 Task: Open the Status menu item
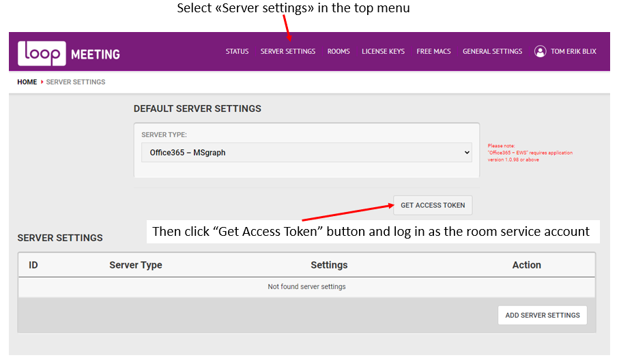coord(237,51)
